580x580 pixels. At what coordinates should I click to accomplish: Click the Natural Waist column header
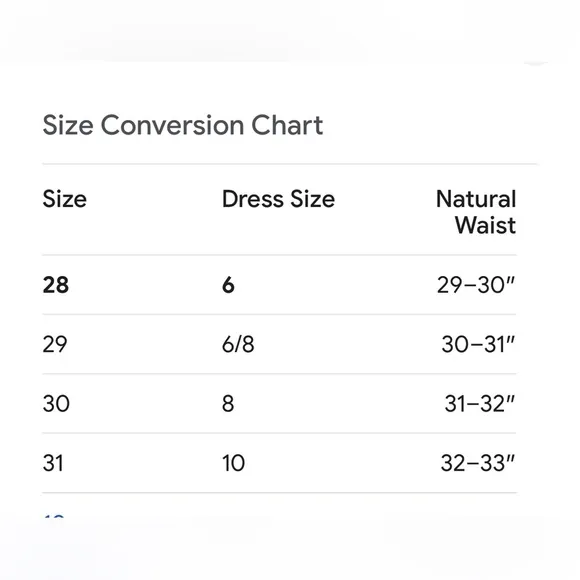476,212
